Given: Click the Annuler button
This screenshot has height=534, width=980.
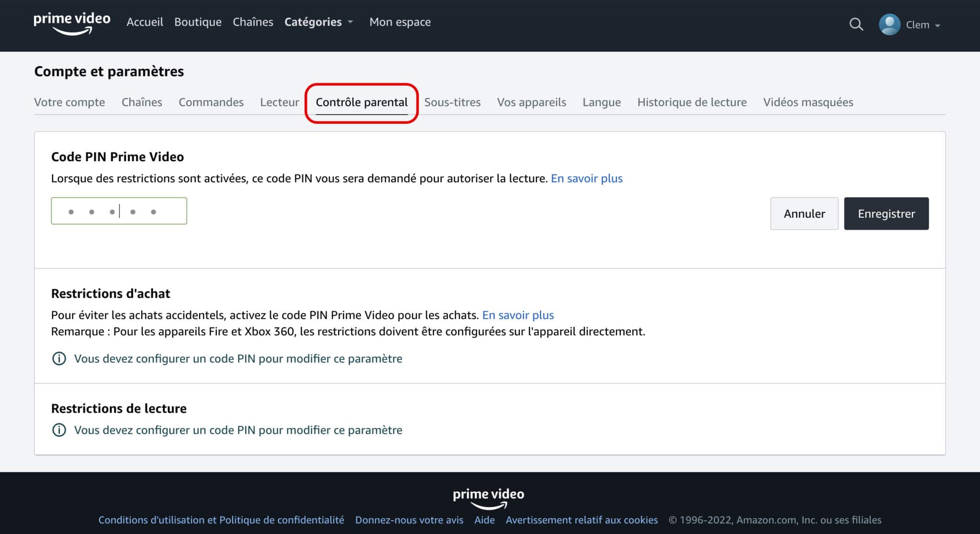Looking at the screenshot, I should 804,213.
